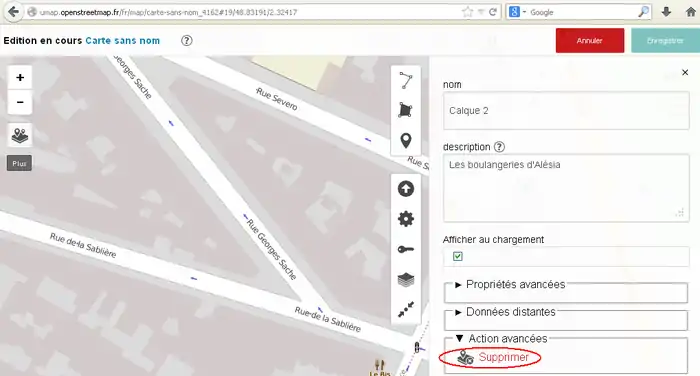This screenshot has height=376, width=700.
Task: Click the browser address bar URL
Action: [168, 13]
